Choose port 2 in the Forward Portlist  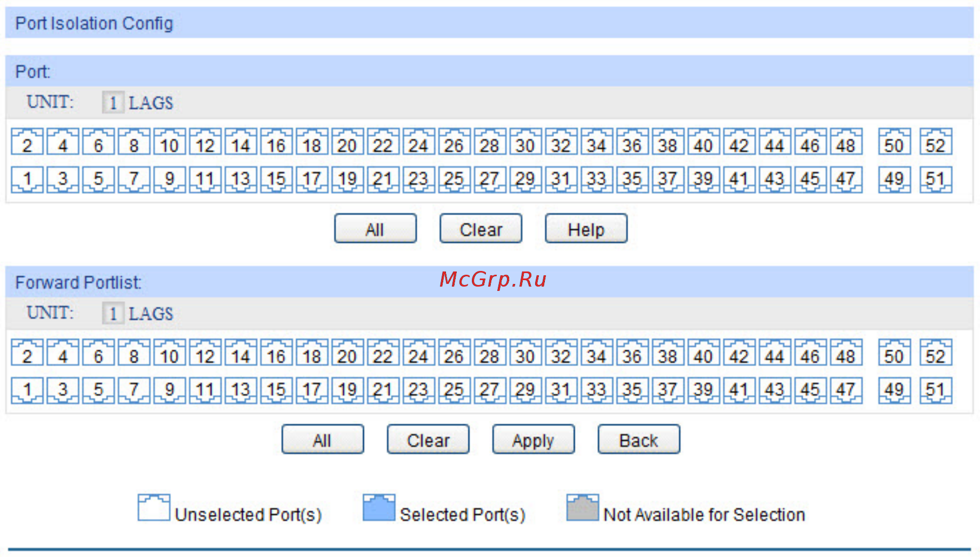pyautogui.click(x=27, y=353)
